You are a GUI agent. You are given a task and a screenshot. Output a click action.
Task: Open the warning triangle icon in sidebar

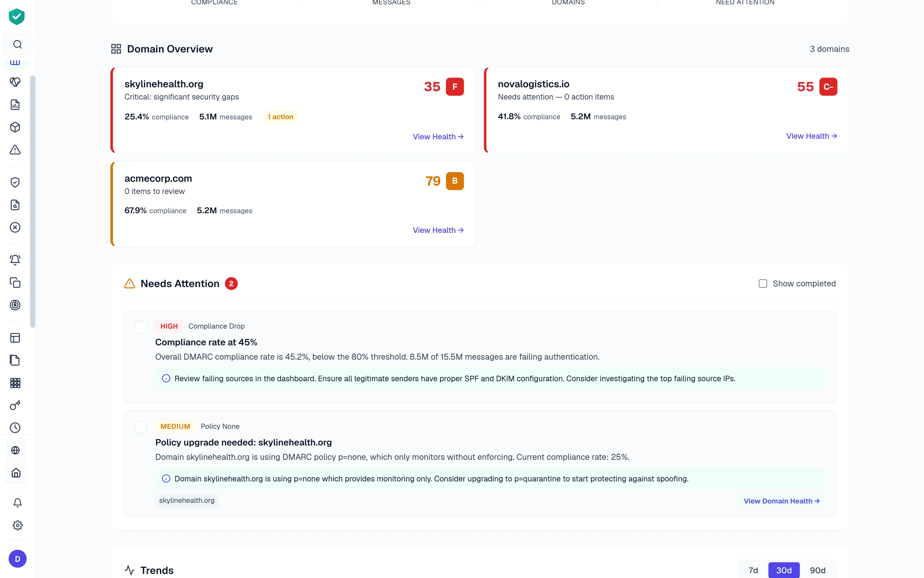[15, 150]
